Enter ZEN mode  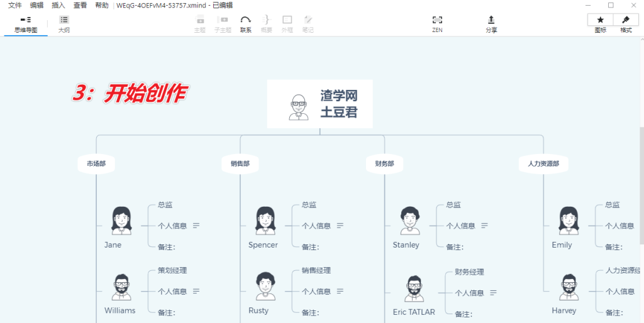pos(438,25)
